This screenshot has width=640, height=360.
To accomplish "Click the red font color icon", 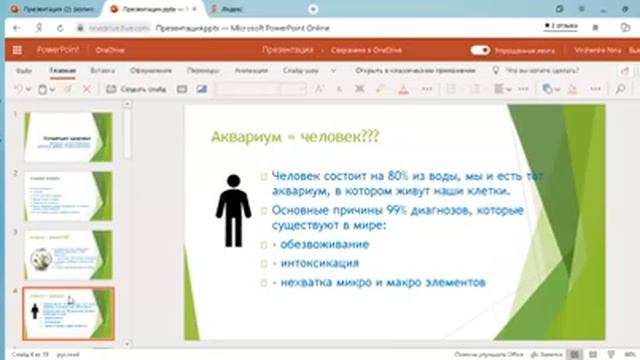I will tap(403, 89).
